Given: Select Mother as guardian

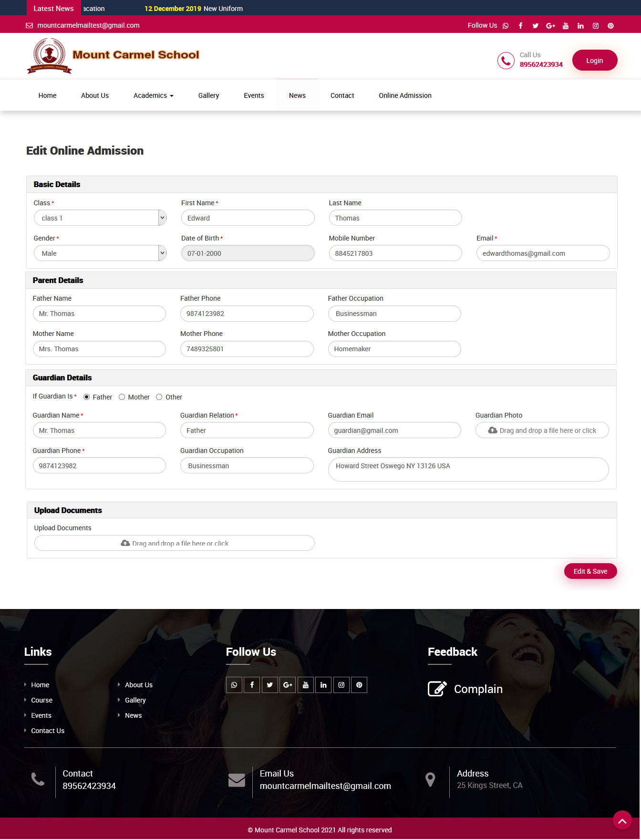Looking at the screenshot, I should [x=122, y=397].
